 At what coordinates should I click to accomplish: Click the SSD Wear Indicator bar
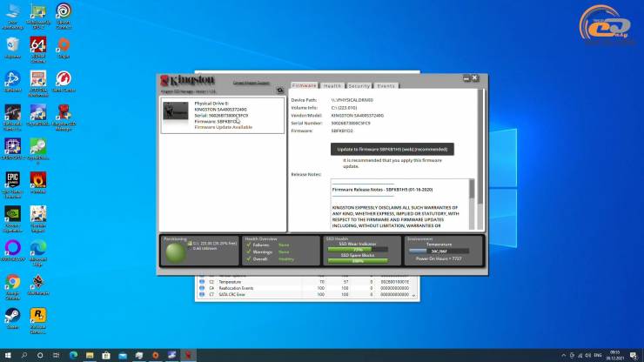click(x=358, y=250)
